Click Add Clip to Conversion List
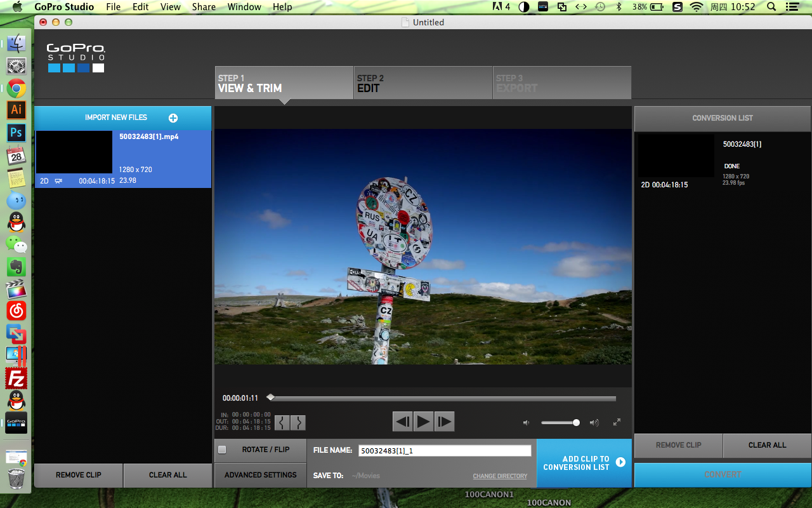The width and height of the screenshot is (812, 508). 584,463
